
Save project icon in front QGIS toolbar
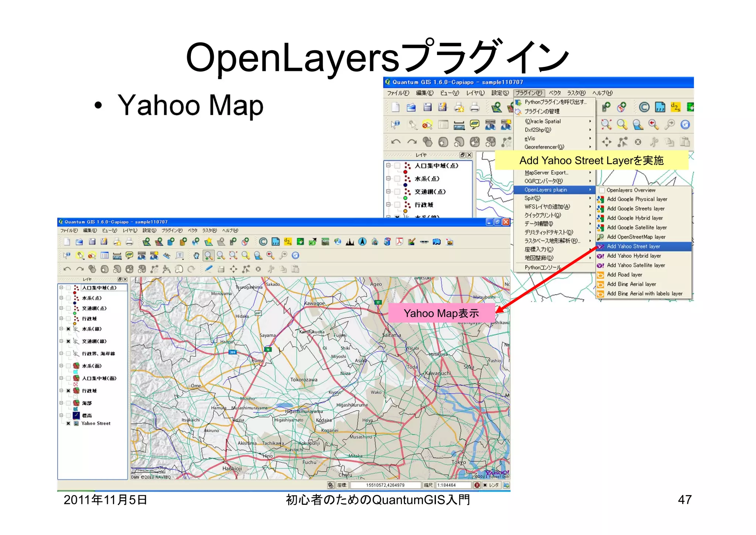tap(92, 242)
